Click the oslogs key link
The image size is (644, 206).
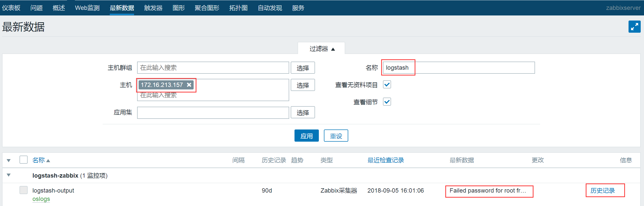[41, 199]
